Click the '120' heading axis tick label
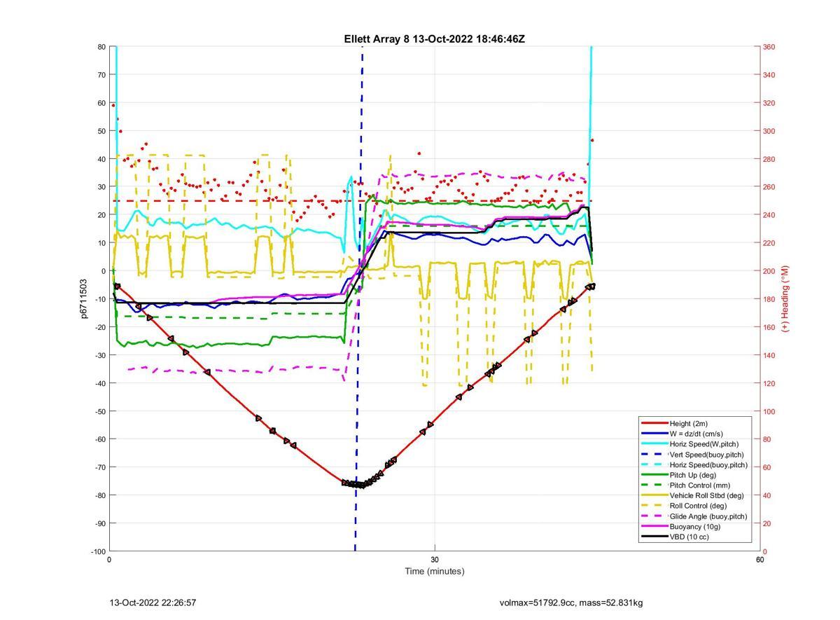 pos(769,383)
